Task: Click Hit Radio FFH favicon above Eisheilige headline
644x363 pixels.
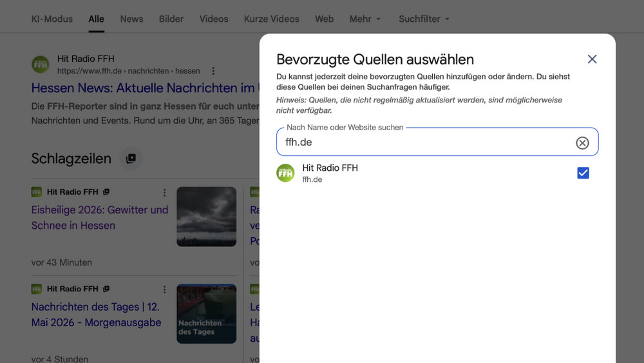Action: click(37, 192)
